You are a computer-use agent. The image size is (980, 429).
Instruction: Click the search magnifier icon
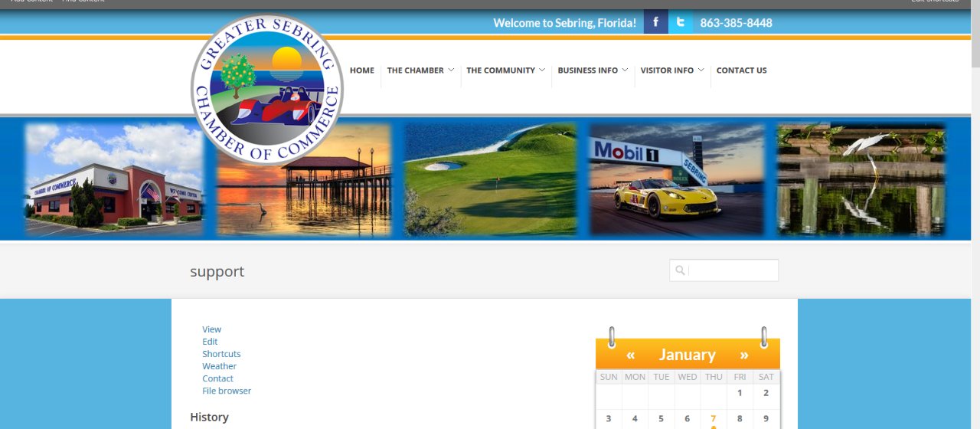coord(680,270)
